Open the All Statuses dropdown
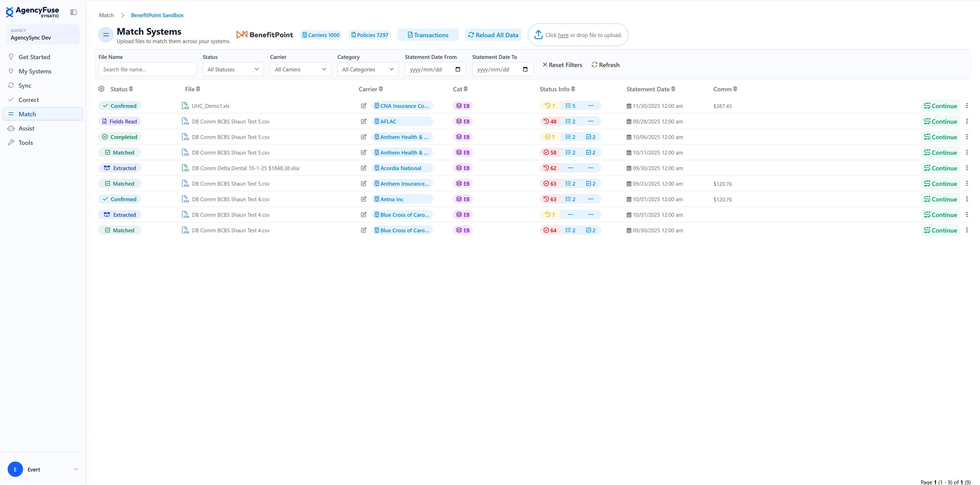The width and height of the screenshot is (980, 485). (x=233, y=69)
